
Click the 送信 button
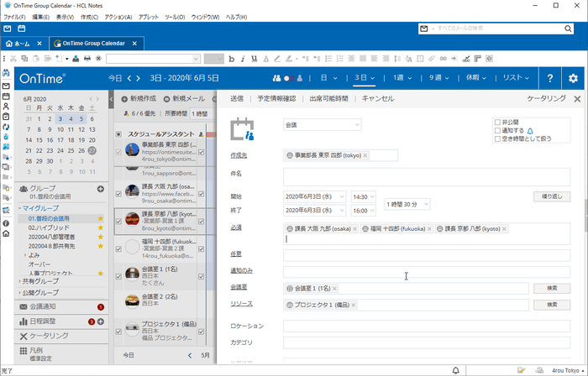(237, 98)
